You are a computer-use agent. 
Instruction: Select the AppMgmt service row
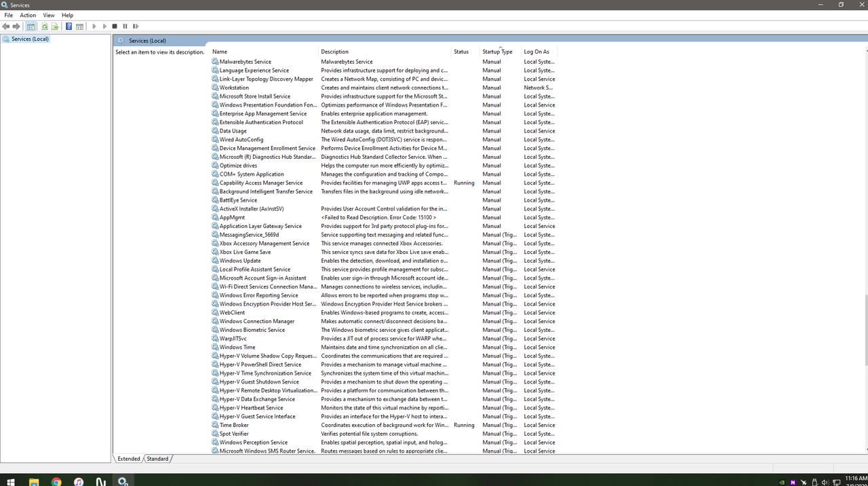pos(384,217)
